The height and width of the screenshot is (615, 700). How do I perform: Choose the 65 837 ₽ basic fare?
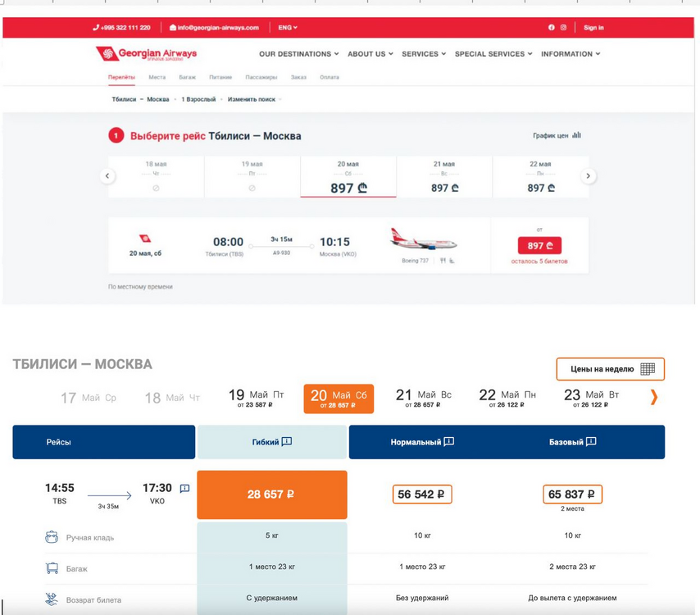point(572,494)
